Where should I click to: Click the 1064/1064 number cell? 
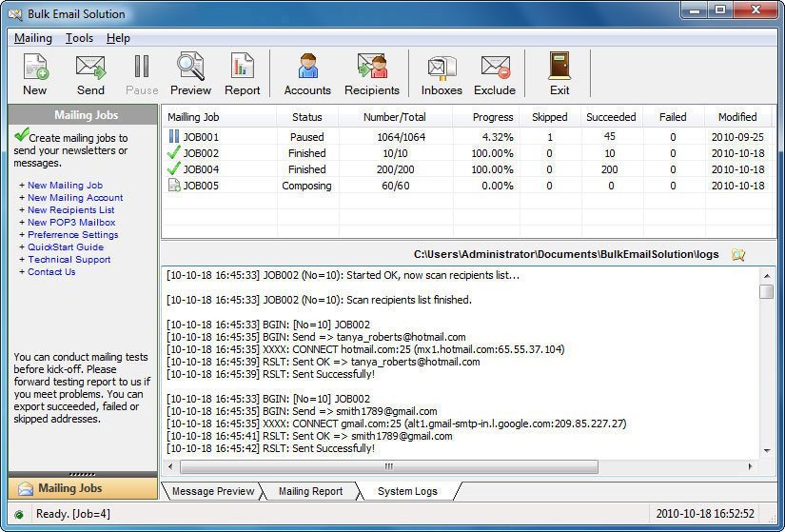tap(401, 137)
